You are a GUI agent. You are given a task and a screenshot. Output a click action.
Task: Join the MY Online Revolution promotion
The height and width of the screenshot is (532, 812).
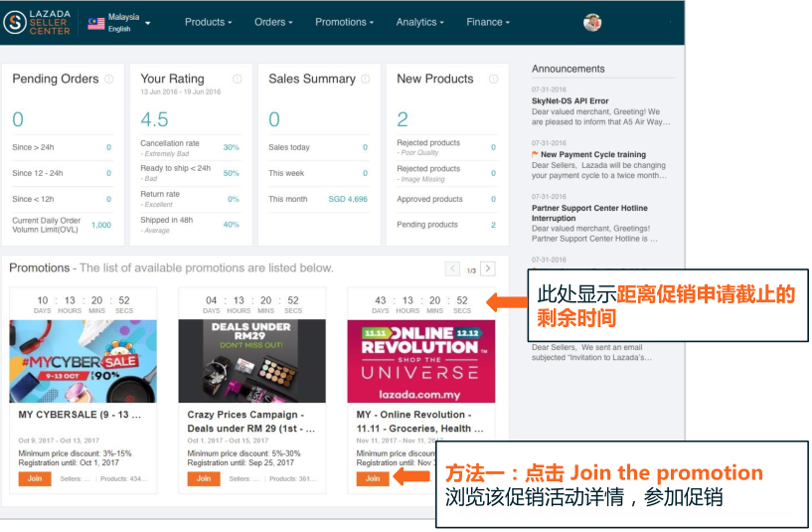(373, 478)
